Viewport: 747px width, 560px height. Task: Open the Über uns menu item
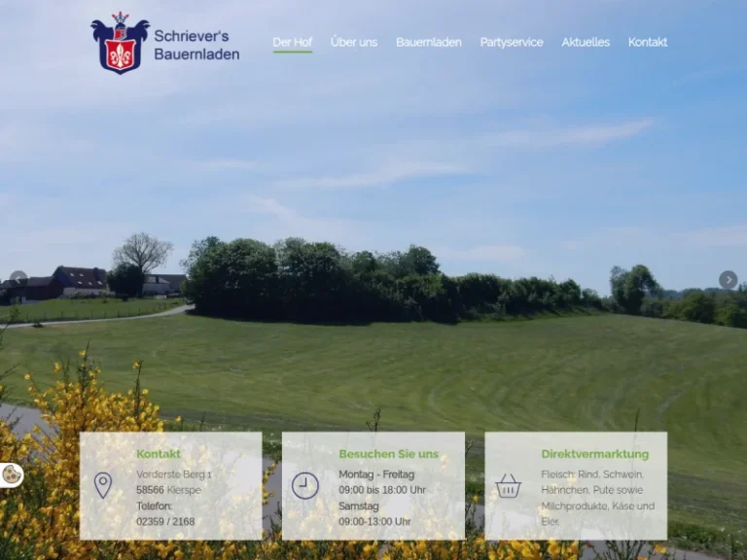click(x=354, y=43)
